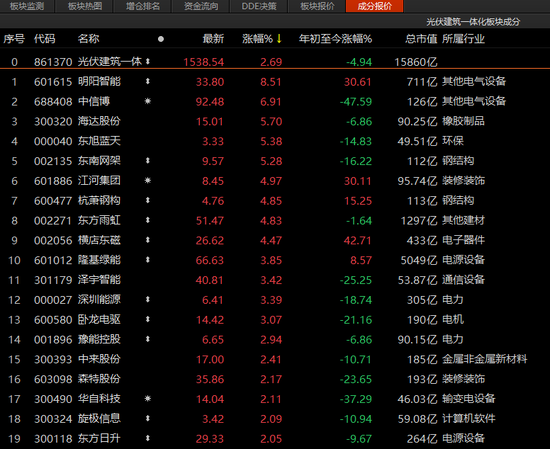
Task: Select stock code 000027
Action: pyautogui.click(x=53, y=300)
